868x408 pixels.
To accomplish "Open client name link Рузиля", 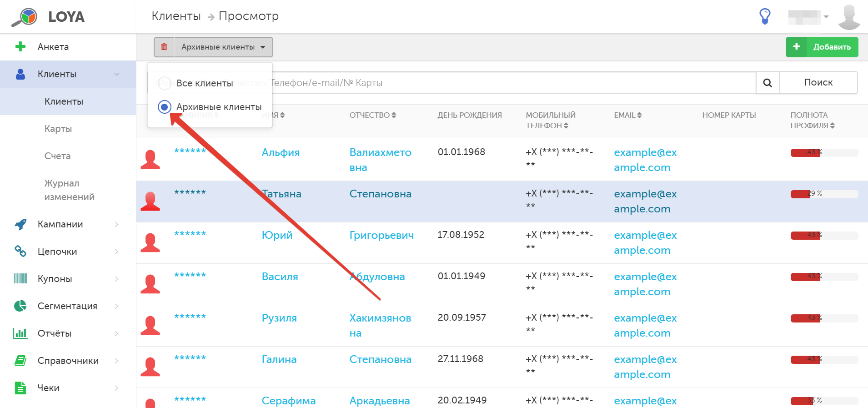I will click(279, 318).
